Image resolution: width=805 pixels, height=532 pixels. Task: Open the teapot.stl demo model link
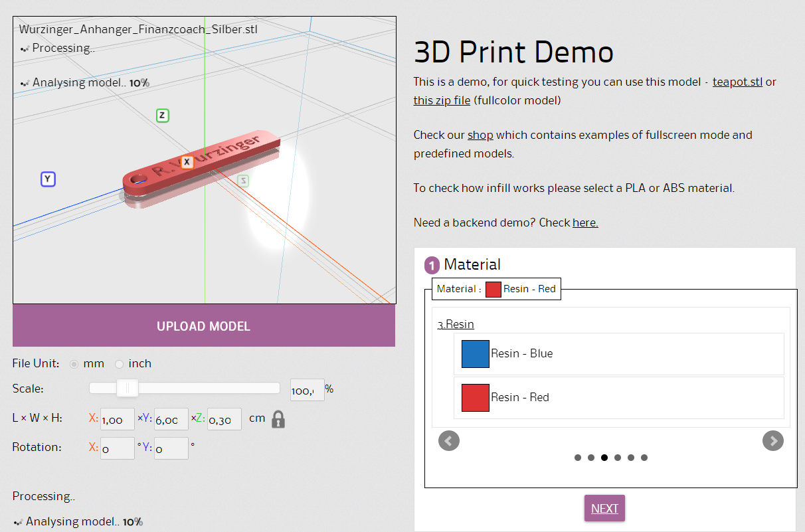(737, 82)
